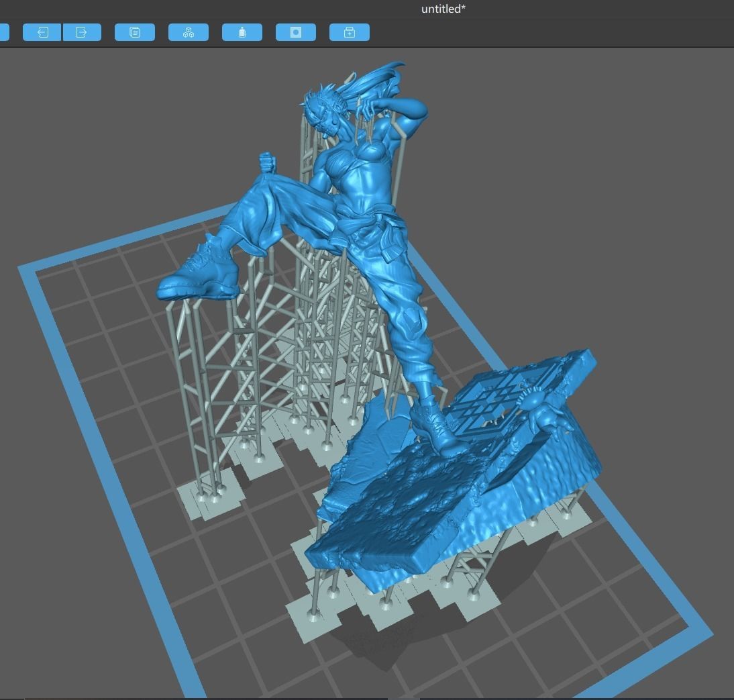Open the Hollow tool bottle icon
734x700 pixels.
(x=242, y=32)
